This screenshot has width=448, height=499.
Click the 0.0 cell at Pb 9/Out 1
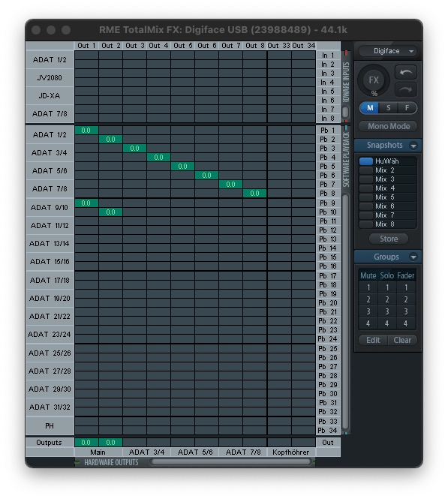[x=86, y=203]
